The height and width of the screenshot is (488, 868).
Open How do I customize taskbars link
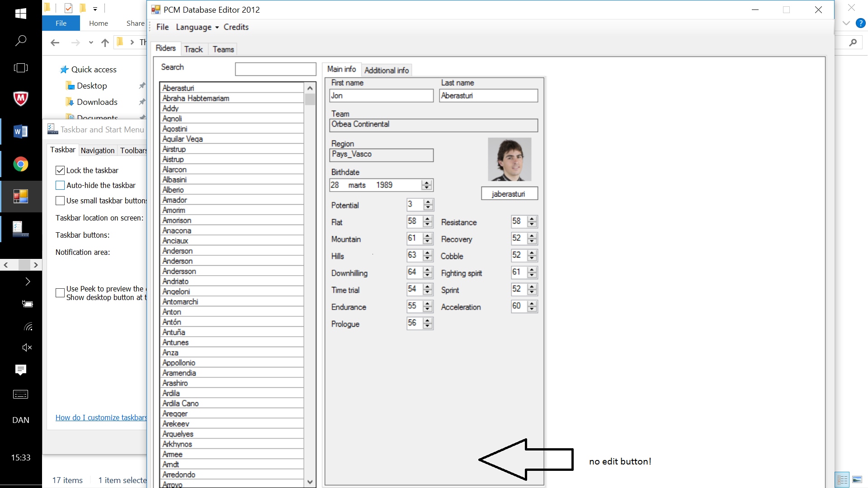101,418
